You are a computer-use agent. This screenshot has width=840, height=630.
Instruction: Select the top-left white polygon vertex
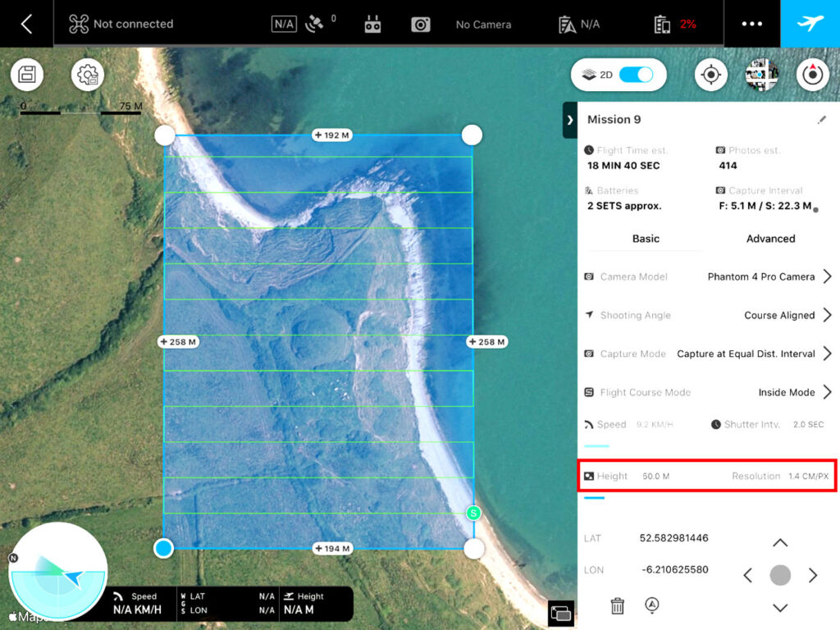tap(164, 135)
